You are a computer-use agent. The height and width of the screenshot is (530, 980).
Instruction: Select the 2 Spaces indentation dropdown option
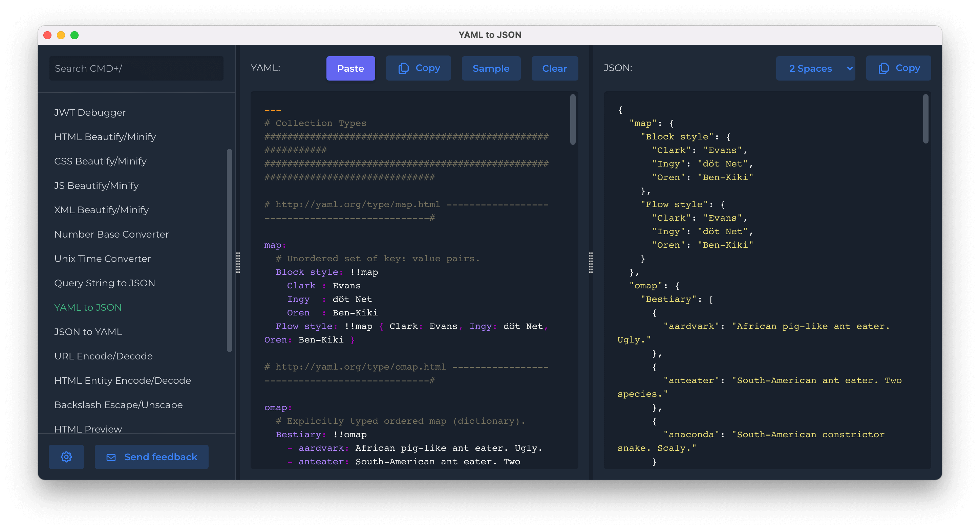[x=817, y=68]
